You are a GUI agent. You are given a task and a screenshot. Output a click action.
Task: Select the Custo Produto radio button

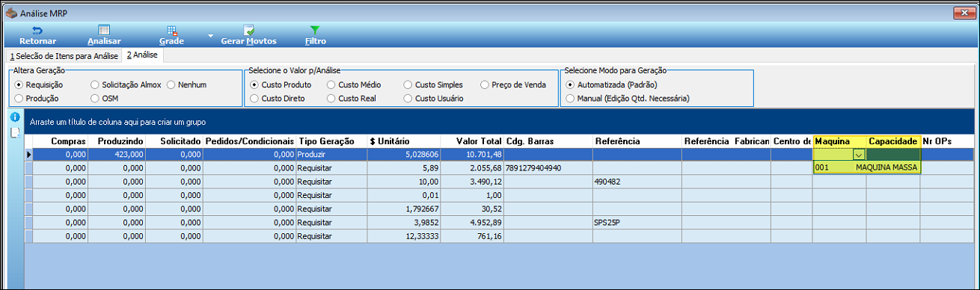click(x=254, y=85)
